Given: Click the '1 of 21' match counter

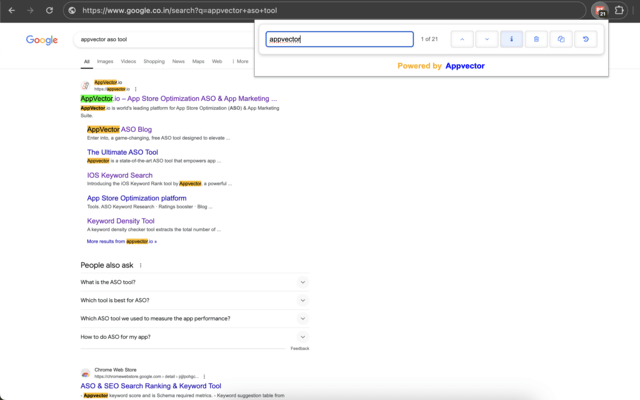Looking at the screenshot, I should coord(429,39).
